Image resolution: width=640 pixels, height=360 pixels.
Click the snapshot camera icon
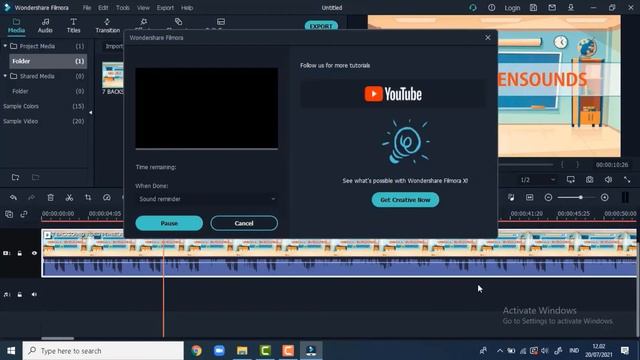(590, 180)
